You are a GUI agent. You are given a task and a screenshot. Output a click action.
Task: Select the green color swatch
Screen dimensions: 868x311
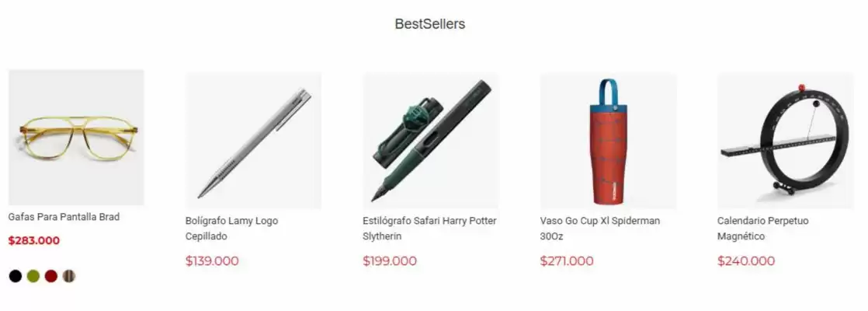[x=33, y=276]
